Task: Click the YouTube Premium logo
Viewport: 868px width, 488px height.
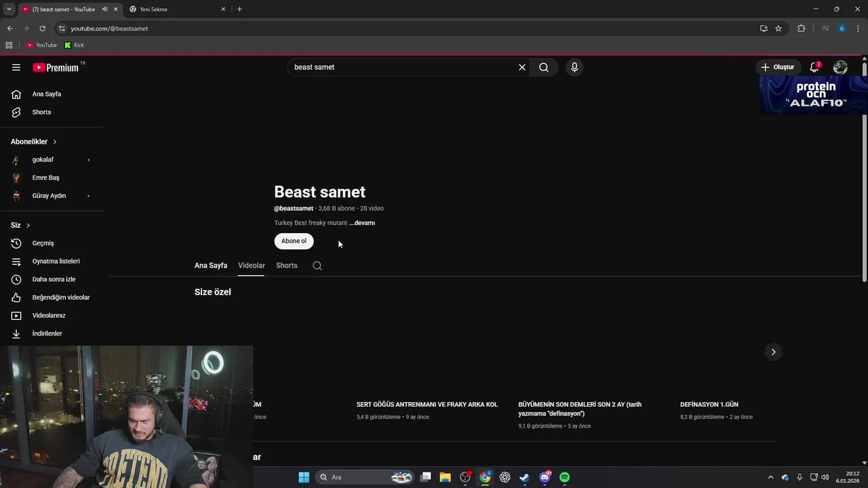Action: pyautogui.click(x=57, y=67)
